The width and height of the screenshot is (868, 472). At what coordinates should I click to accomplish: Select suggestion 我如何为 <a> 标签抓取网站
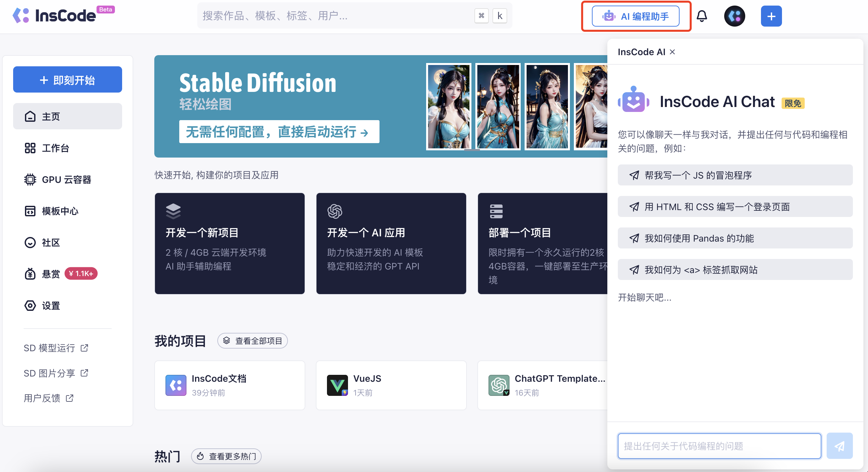click(735, 269)
